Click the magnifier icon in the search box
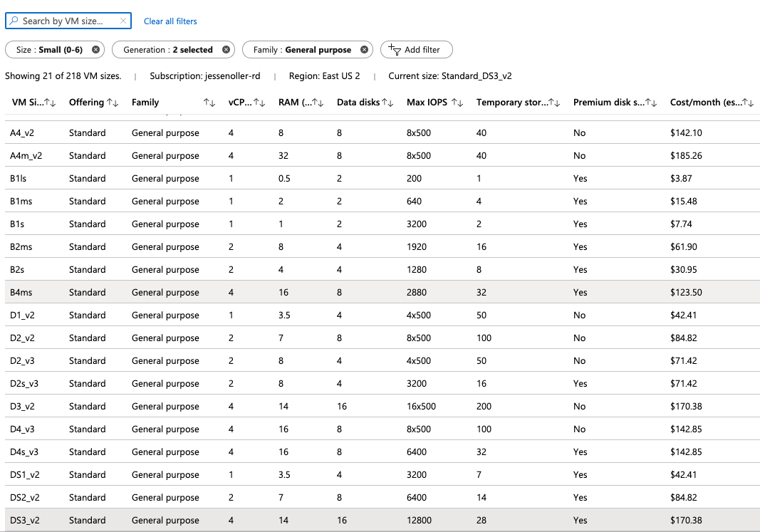 point(14,21)
